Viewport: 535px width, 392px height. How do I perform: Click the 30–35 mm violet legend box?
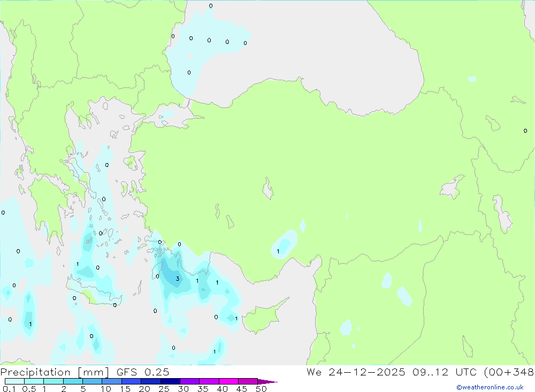[x=189, y=381]
